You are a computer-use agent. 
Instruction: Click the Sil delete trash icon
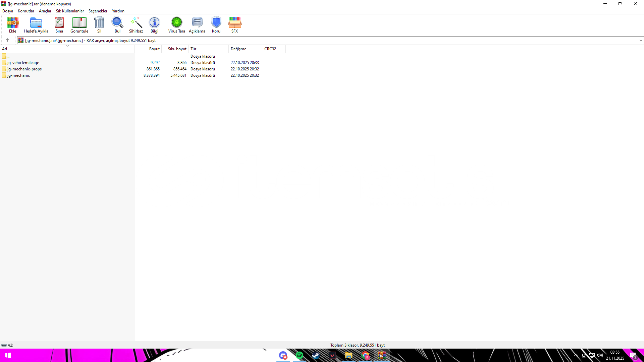(99, 23)
